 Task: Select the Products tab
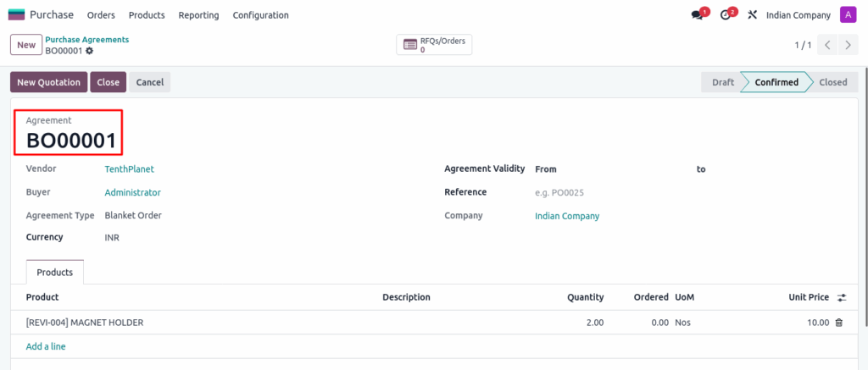coord(55,272)
